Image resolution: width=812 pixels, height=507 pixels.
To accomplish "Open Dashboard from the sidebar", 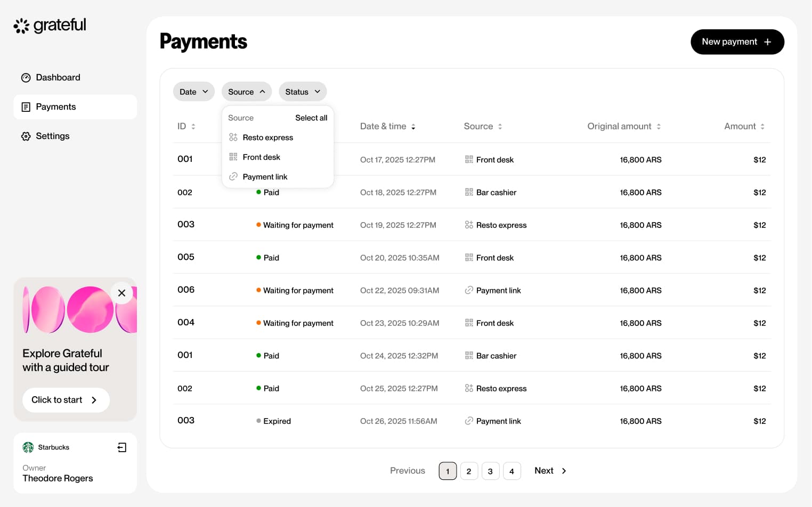I will [58, 78].
